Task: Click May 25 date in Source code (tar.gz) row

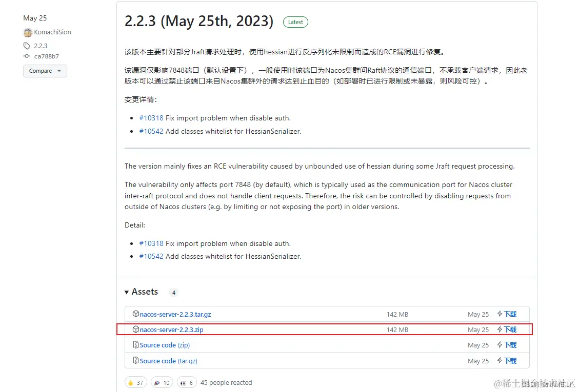Action: (x=478, y=361)
